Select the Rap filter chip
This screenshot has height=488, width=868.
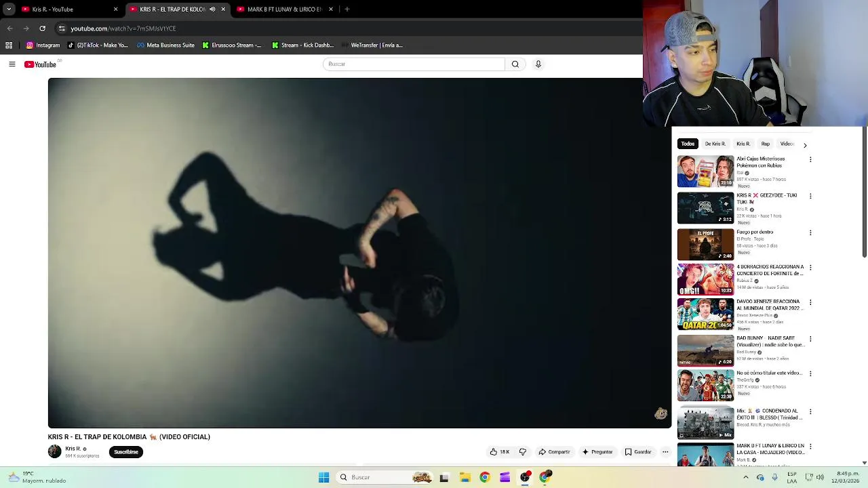[766, 144]
